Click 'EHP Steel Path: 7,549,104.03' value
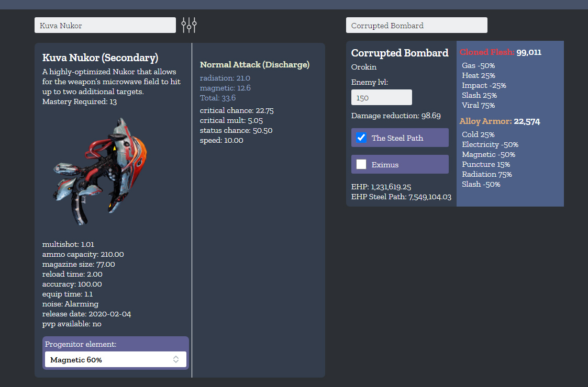 401,197
